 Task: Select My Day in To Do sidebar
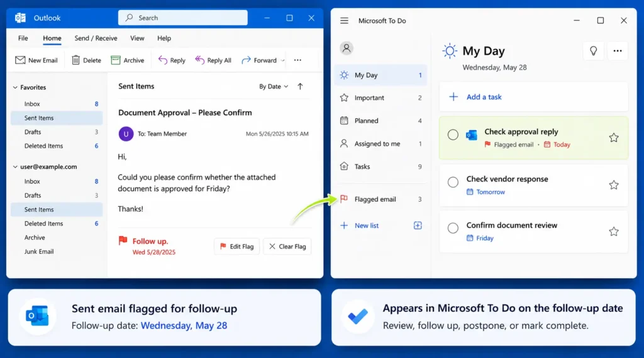(x=380, y=75)
